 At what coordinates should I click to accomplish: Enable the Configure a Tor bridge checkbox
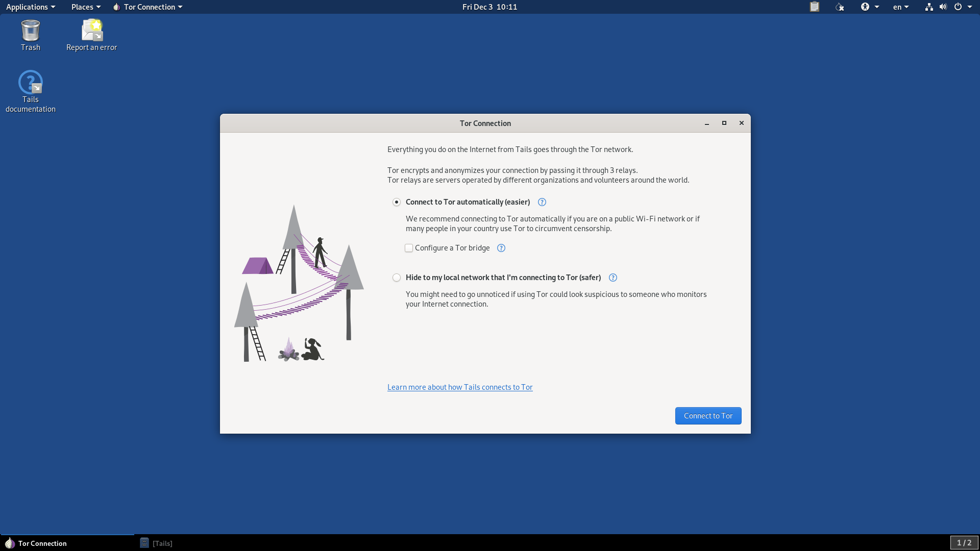409,248
